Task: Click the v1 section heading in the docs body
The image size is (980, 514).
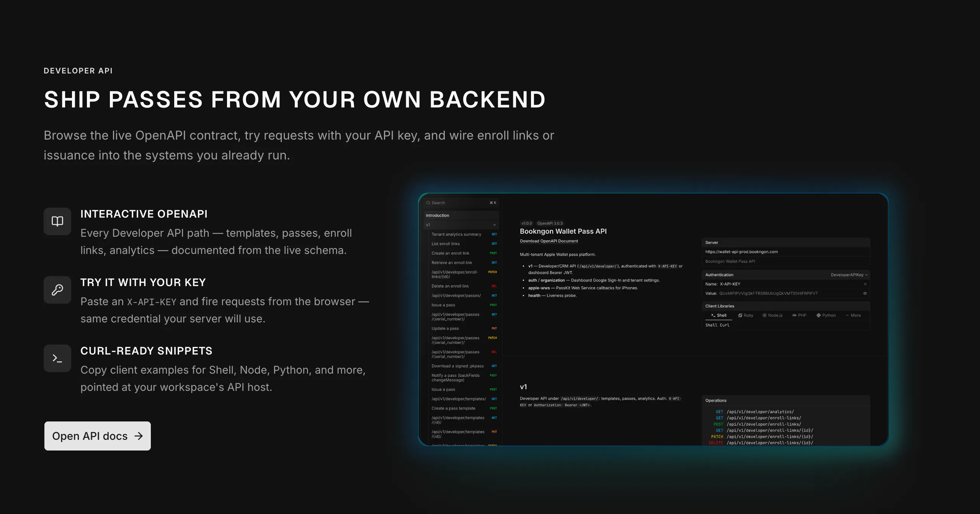Action: click(523, 387)
